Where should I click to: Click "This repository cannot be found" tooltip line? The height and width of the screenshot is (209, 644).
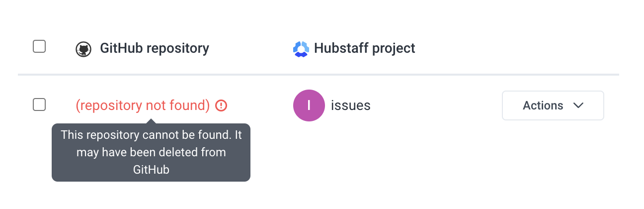click(x=145, y=135)
